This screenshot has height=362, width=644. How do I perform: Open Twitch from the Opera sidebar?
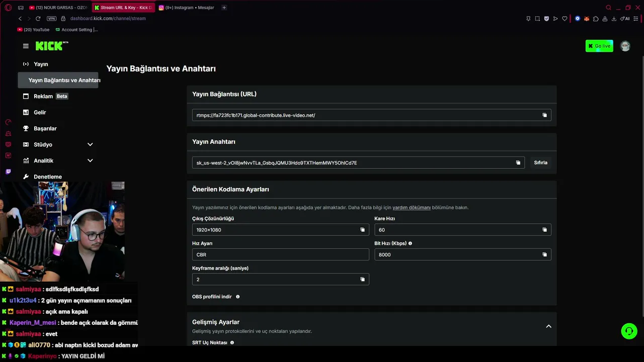click(x=8, y=171)
